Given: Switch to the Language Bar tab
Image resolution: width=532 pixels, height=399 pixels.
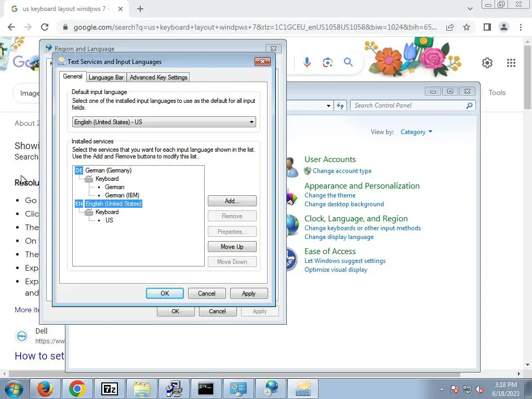Looking at the screenshot, I should click(x=106, y=77).
